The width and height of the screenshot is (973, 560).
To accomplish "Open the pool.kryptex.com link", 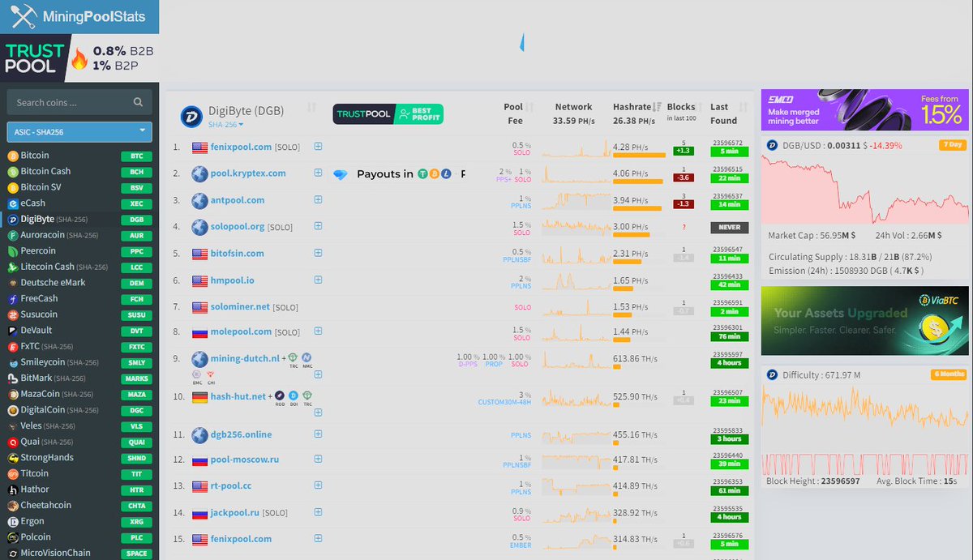I will coord(248,173).
